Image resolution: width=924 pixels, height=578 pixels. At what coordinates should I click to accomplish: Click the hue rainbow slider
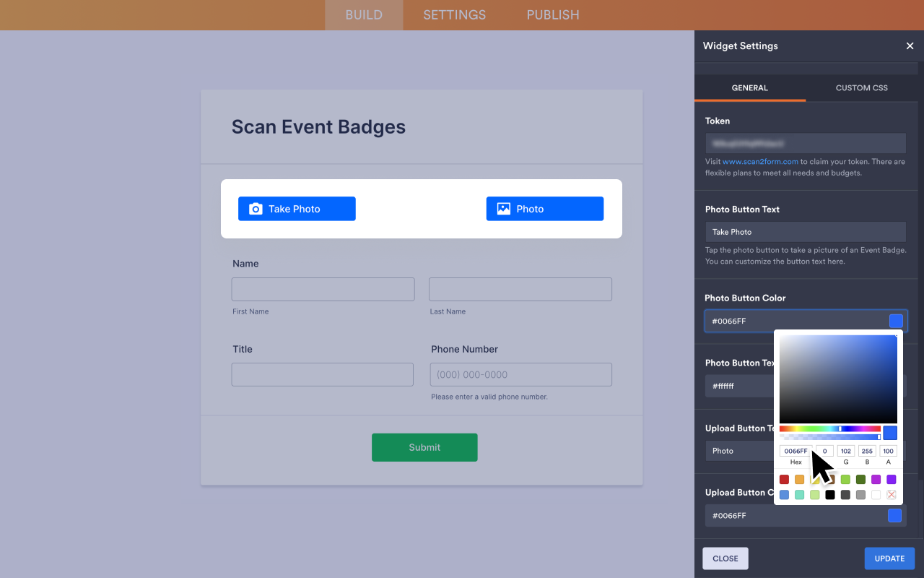[x=829, y=428]
